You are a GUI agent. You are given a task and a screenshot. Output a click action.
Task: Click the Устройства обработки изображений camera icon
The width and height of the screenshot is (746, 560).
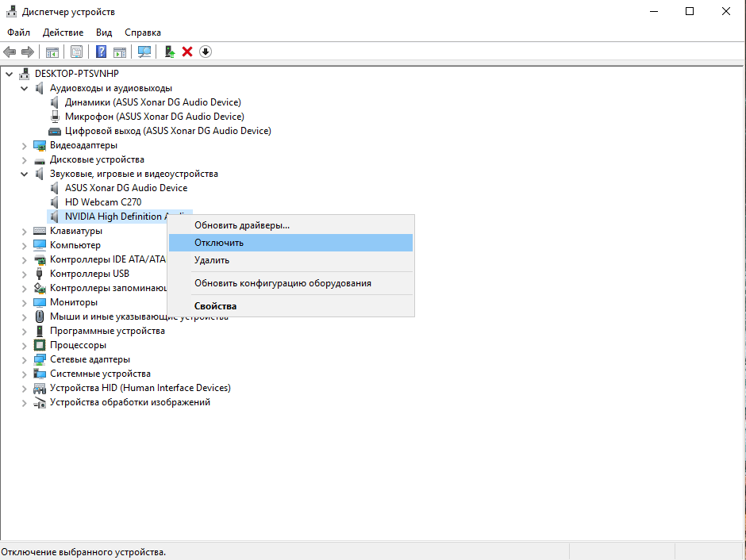(40, 403)
